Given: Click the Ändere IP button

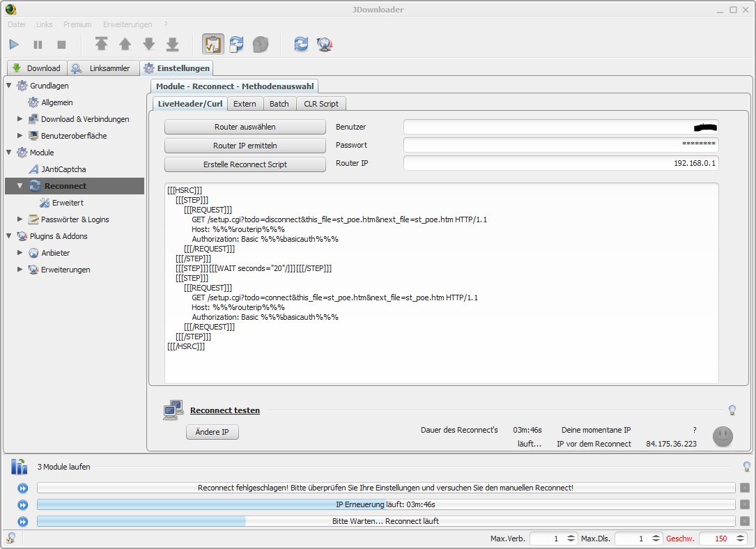Looking at the screenshot, I should pyautogui.click(x=212, y=432).
